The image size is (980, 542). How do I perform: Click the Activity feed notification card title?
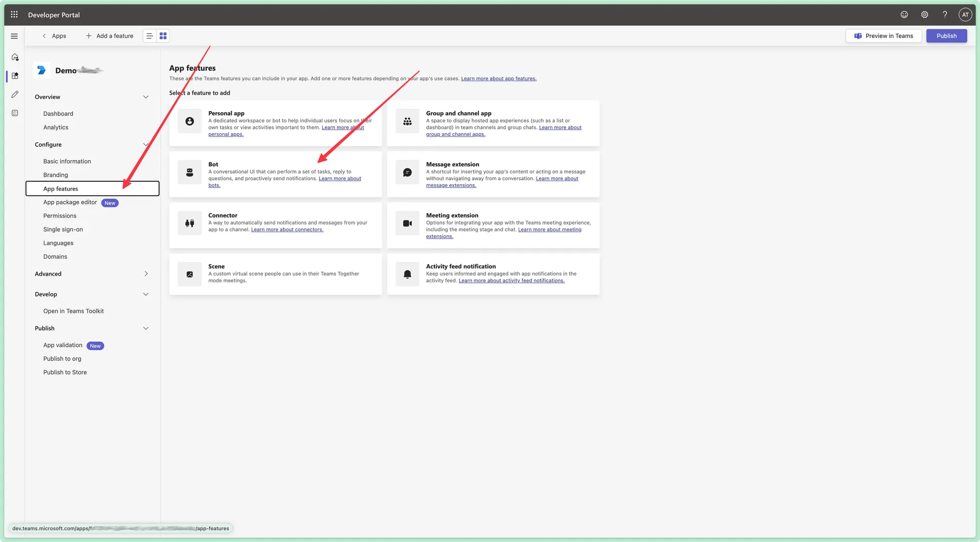pyautogui.click(x=461, y=266)
